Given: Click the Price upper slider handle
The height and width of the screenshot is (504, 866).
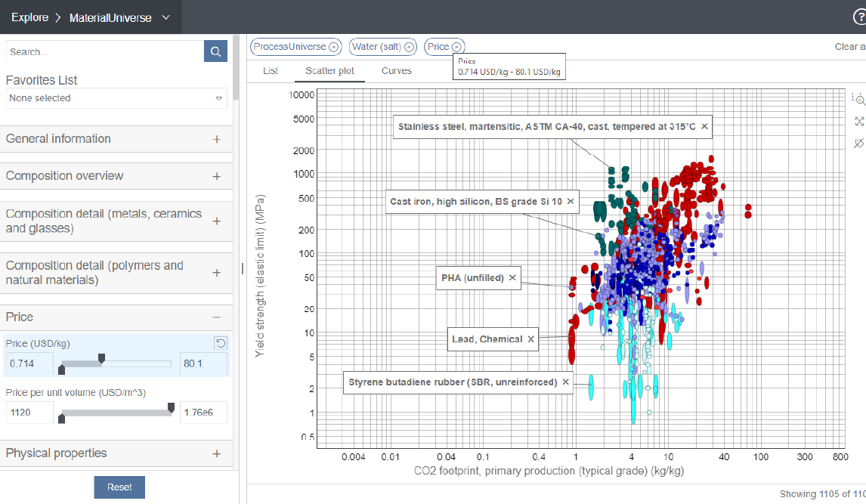Looking at the screenshot, I should pyautogui.click(x=101, y=359).
